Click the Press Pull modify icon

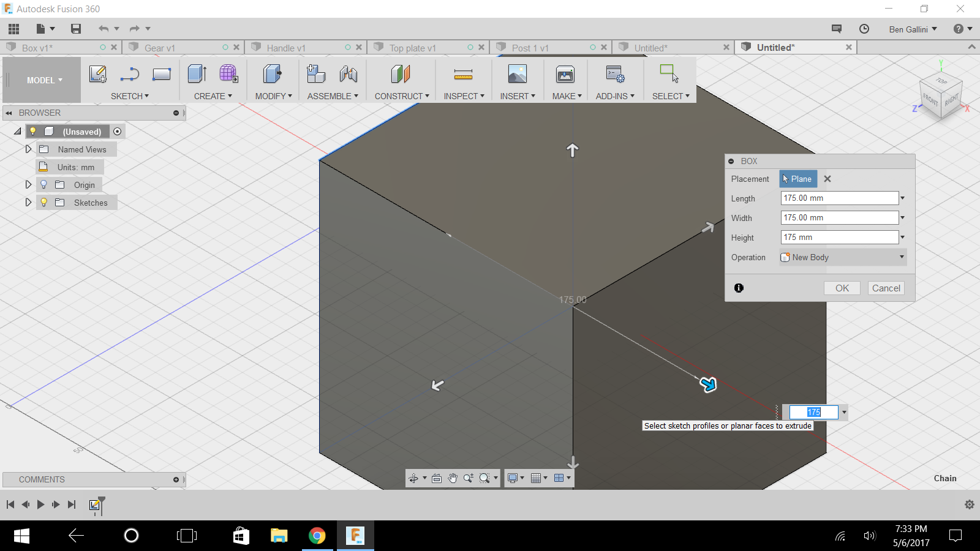pyautogui.click(x=273, y=74)
